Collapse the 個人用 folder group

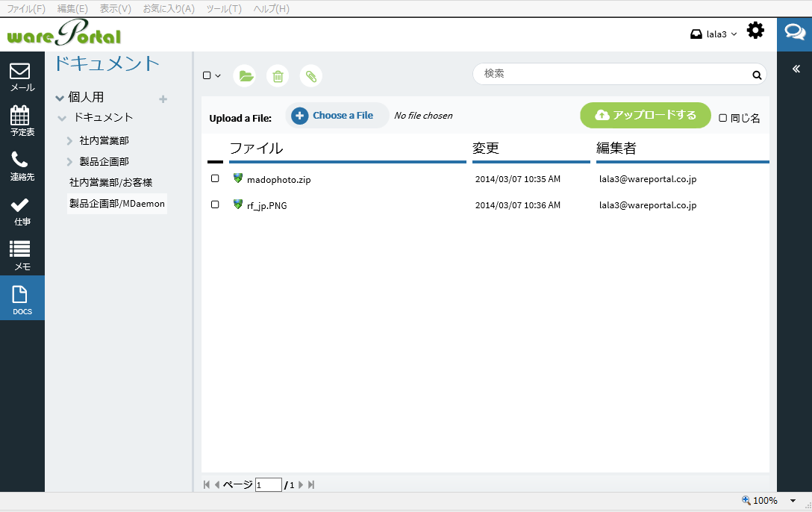[x=60, y=98]
